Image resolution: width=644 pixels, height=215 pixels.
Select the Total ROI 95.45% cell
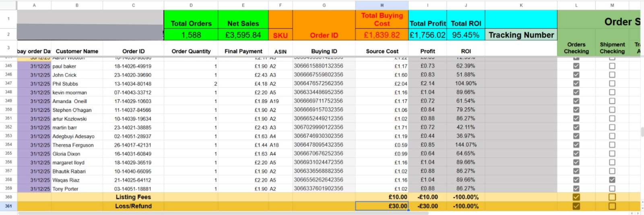coord(466,35)
